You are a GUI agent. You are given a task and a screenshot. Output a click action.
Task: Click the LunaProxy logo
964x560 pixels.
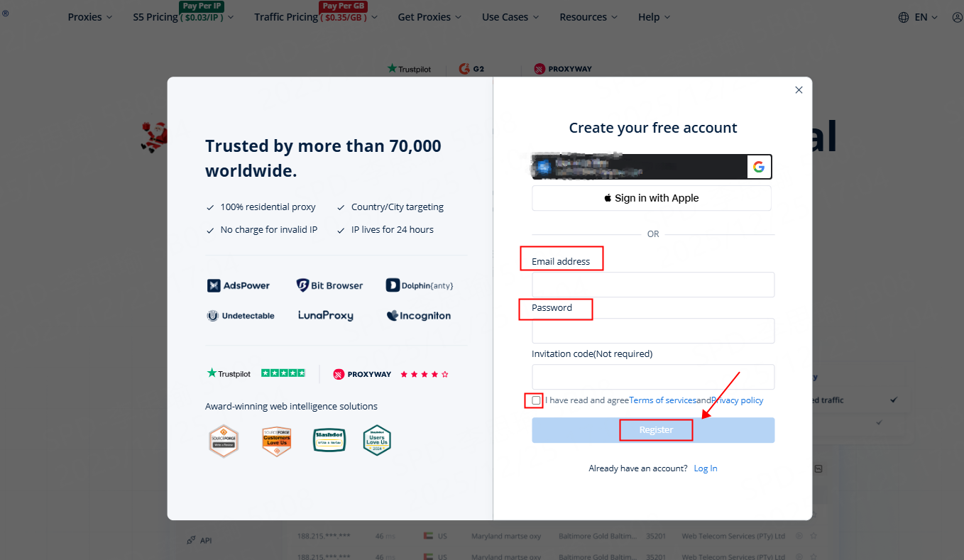click(x=325, y=316)
